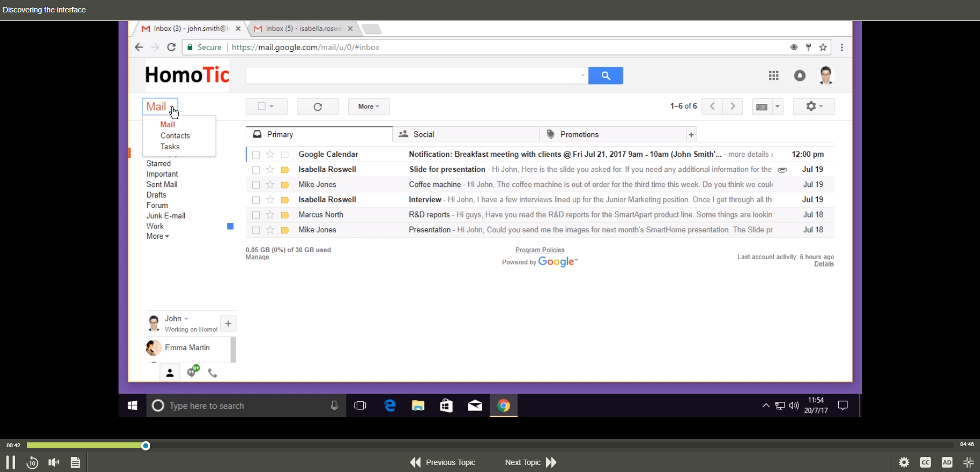980x472 pixels.
Task: Open Microsoft Edge from the taskbar
Action: click(390, 406)
